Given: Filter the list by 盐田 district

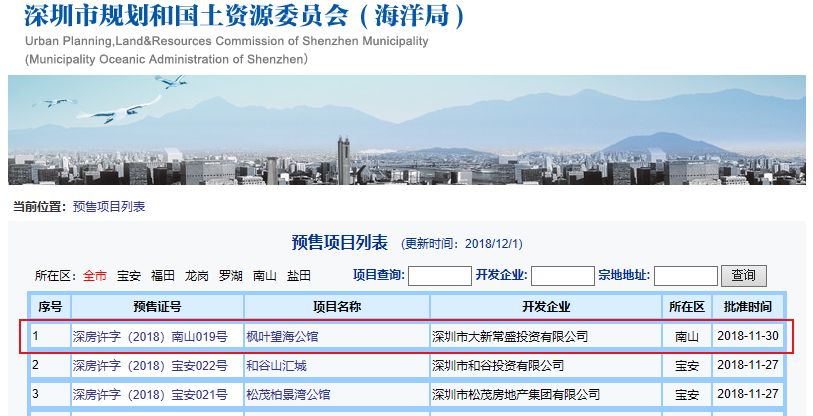Looking at the screenshot, I should click(299, 276).
